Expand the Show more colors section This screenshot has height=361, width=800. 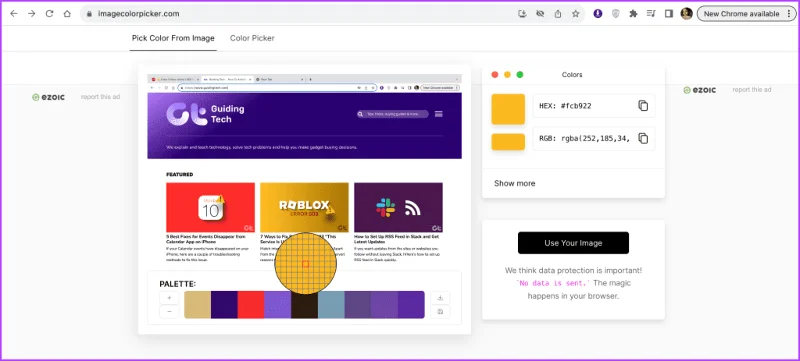coord(514,184)
